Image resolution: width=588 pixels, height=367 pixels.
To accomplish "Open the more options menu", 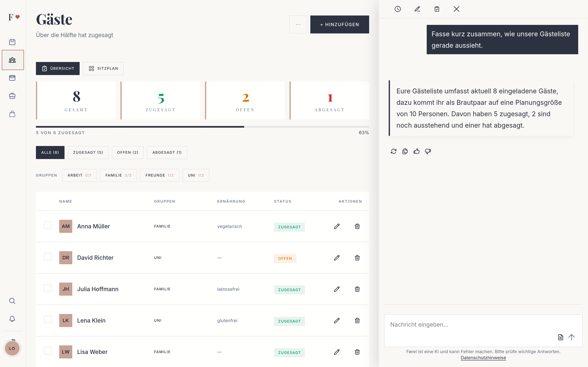I will (x=298, y=24).
